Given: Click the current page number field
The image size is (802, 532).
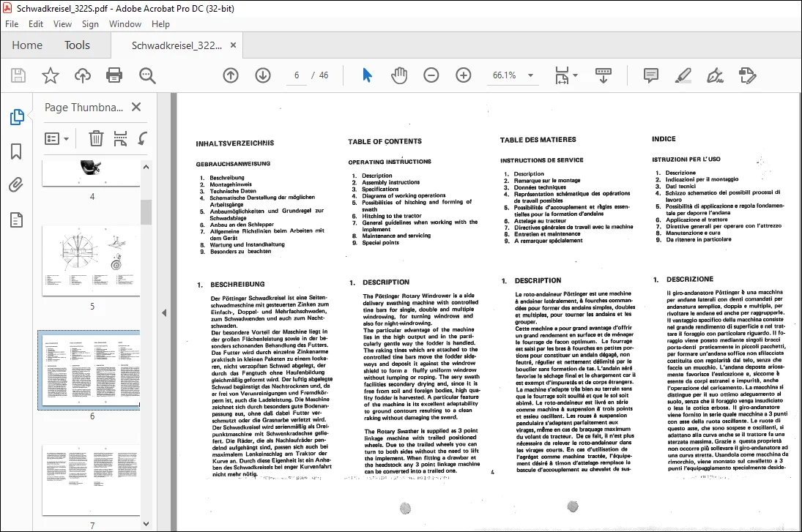Looking at the screenshot, I should pyautogui.click(x=297, y=75).
